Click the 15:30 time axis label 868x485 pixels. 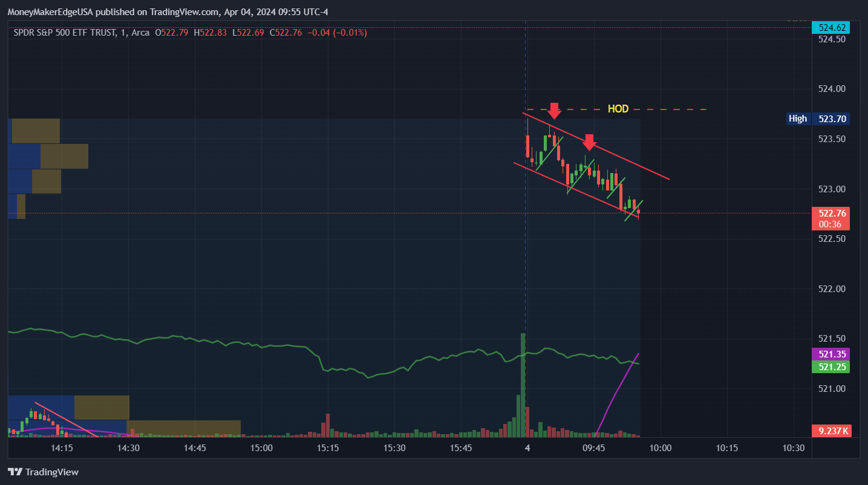coord(394,448)
